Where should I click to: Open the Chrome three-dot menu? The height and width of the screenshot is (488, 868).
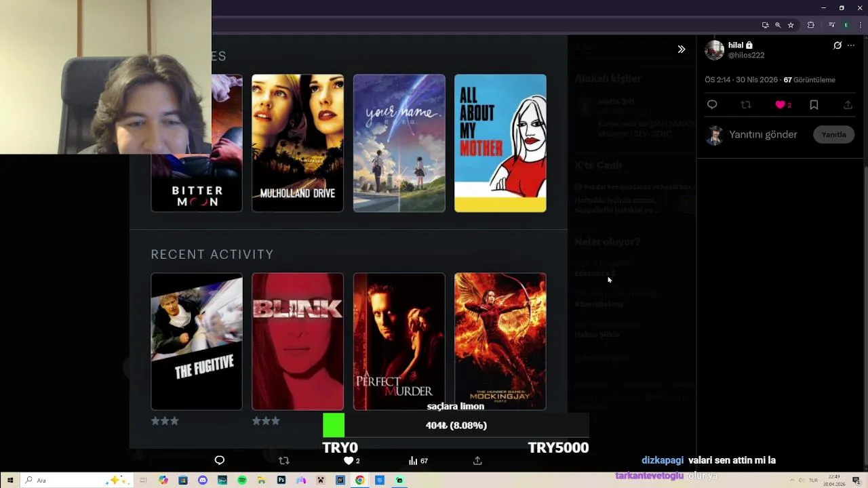click(x=860, y=25)
